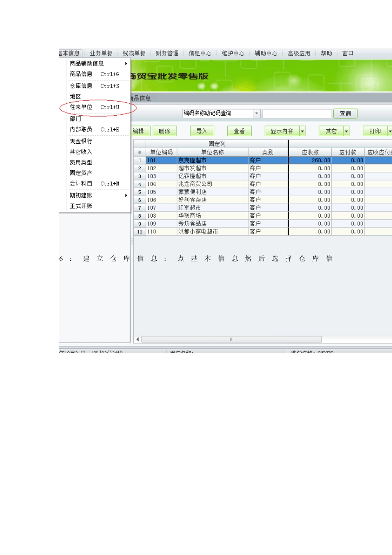Sort by 应收款 column header
The image size is (392, 555).
(x=310, y=152)
